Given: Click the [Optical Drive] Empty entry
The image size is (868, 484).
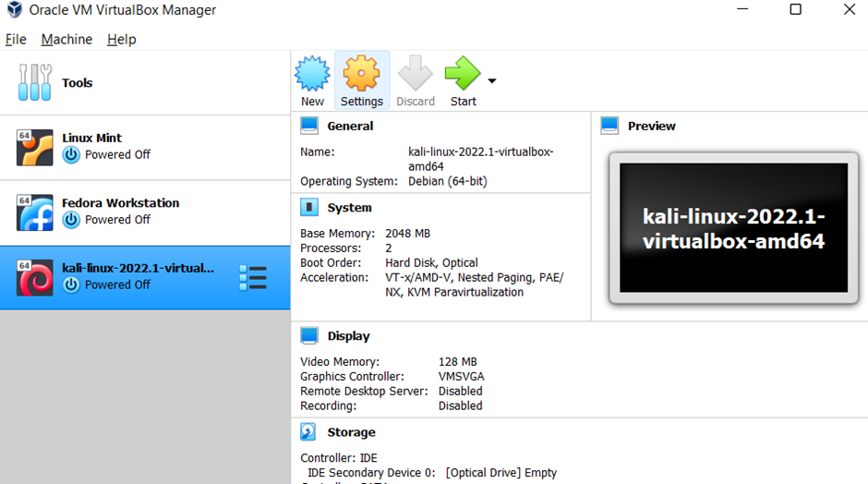Looking at the screenshot, I should [x=501, y=472].
